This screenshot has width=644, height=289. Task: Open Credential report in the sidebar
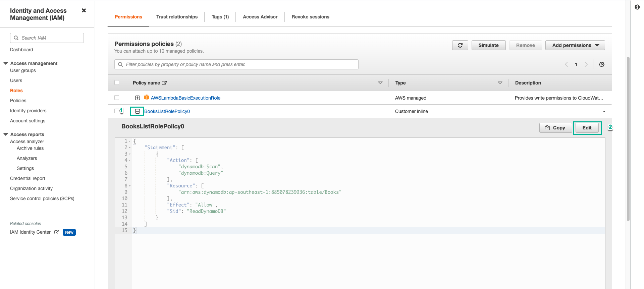[x=28, y=178]
